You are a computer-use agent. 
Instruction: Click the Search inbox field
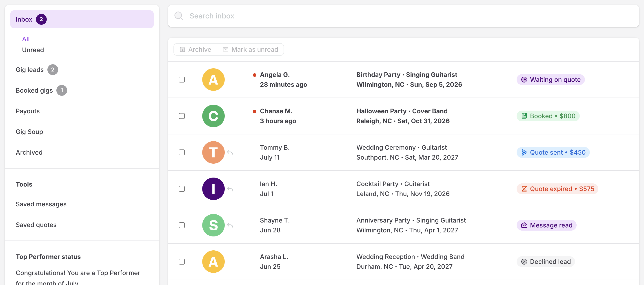tap(403, 16)
